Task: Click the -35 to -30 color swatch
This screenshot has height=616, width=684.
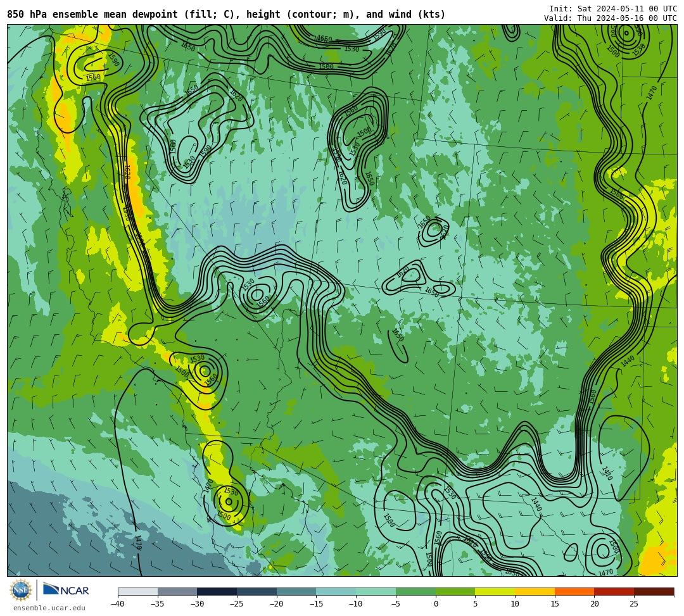Action: (177, 591)
